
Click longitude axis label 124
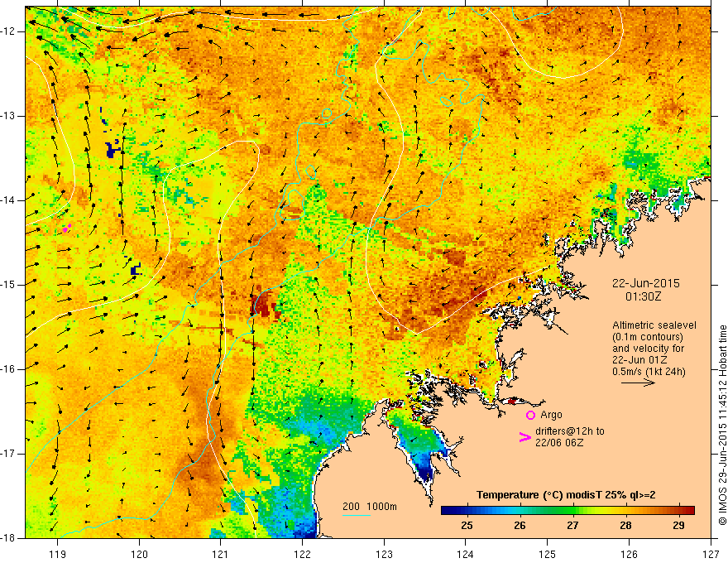click(466, 554)
